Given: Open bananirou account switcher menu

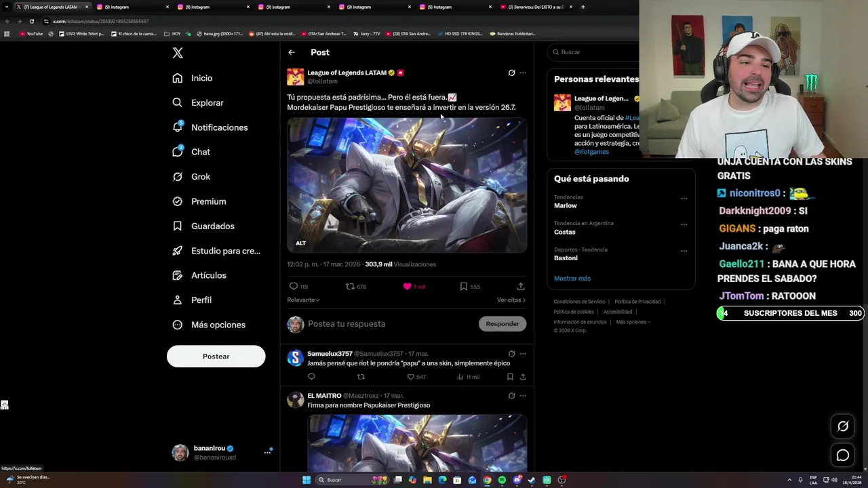Looking at the screenshot, I should pos(267,452).
